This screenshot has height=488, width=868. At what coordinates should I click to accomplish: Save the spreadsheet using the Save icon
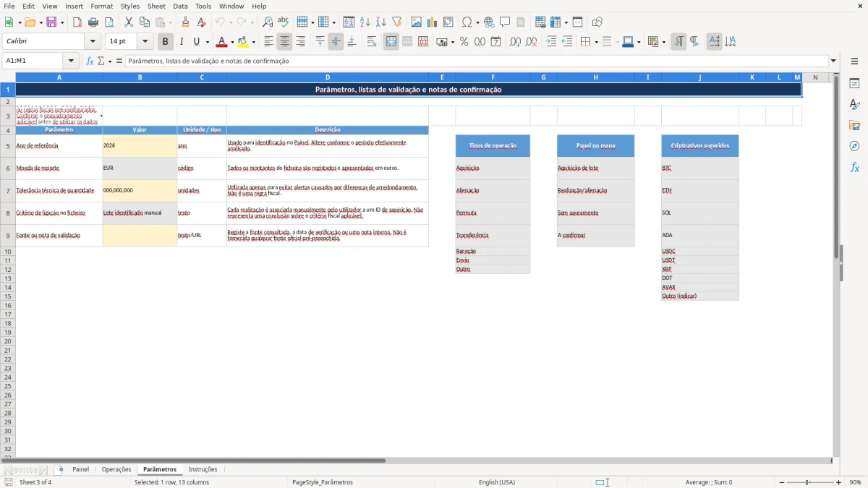tap(51, 22)
